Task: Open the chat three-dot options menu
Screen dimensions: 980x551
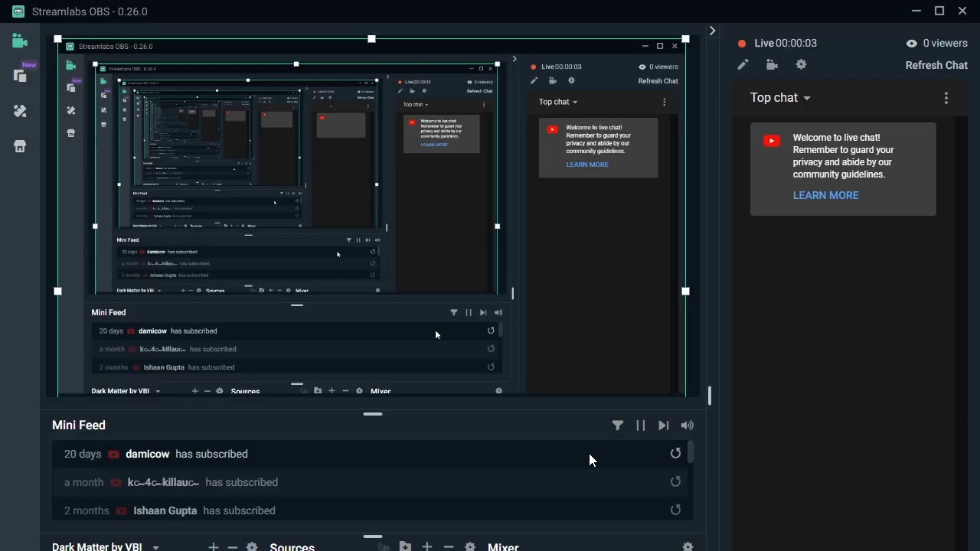Action: [946, 98]
